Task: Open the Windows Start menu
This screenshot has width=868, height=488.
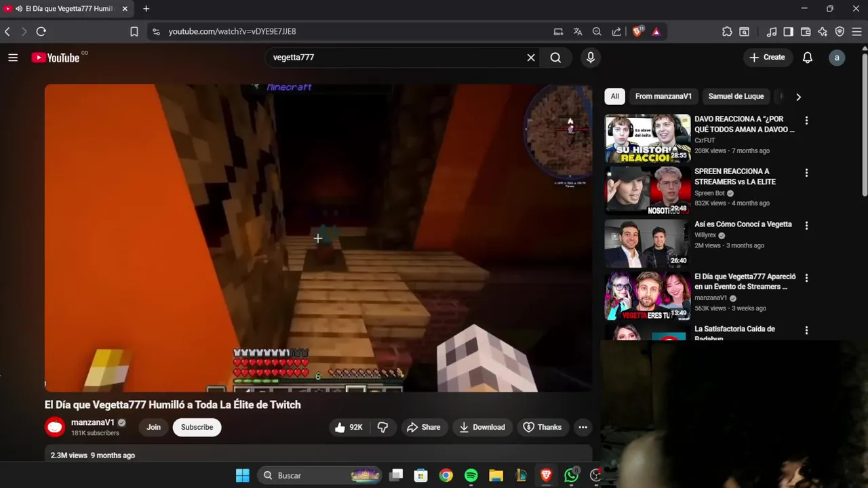Action: [242, 476]
